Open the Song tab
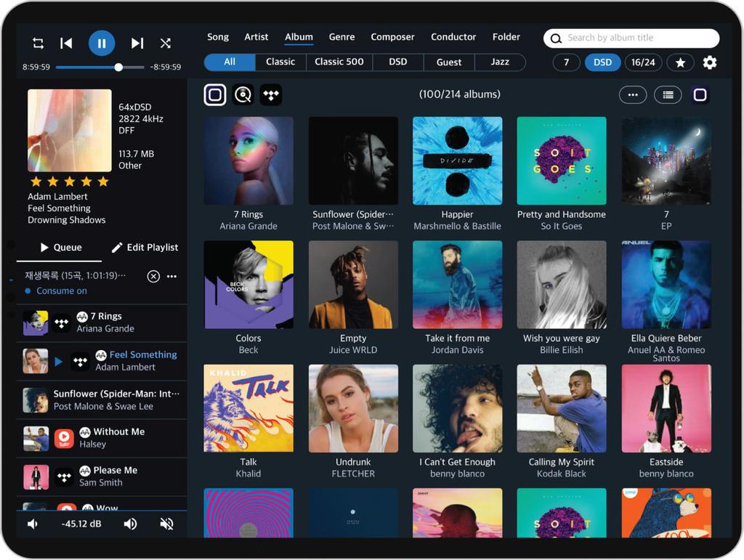 coord(218,37)
